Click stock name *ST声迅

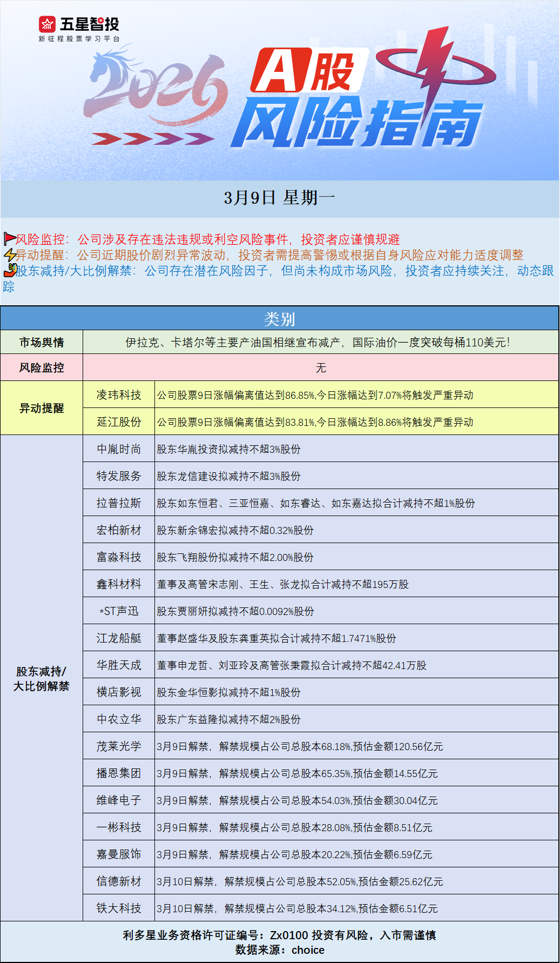(119, 611)
